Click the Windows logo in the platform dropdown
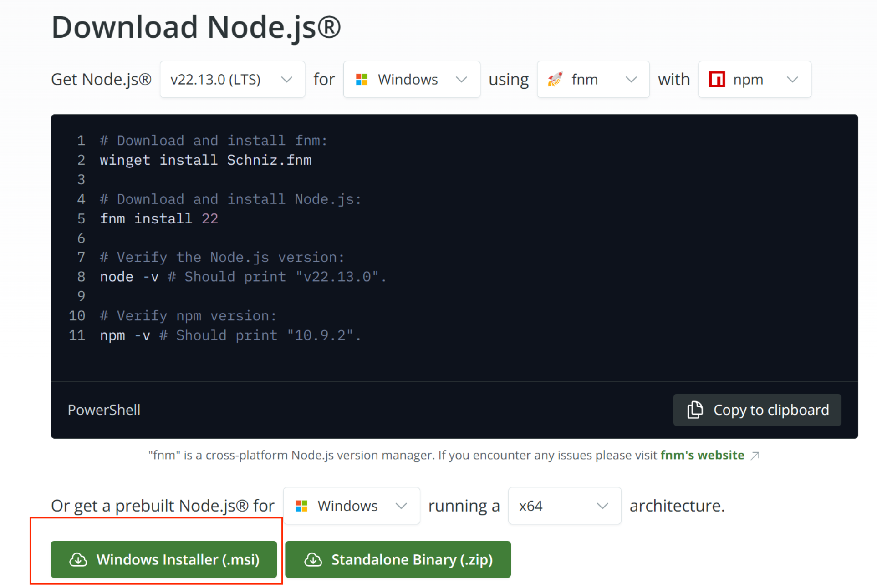This screenshot has height=588, width=877. pos(362,80)
